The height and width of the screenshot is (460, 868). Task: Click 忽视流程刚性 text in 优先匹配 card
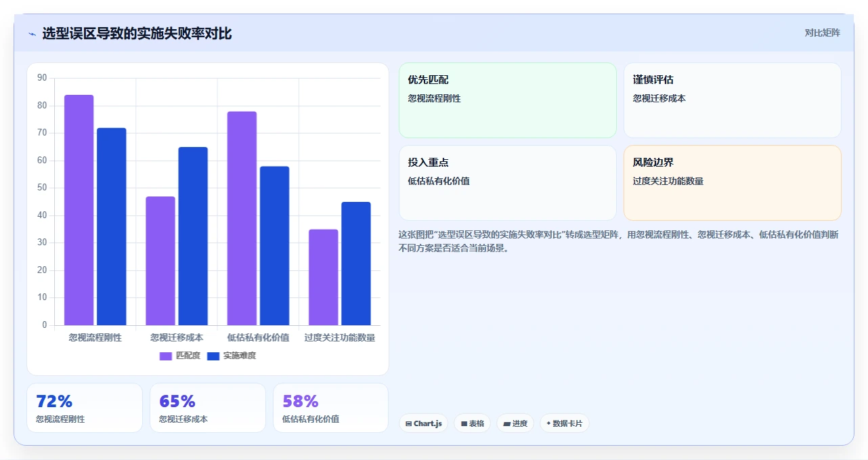click(434, 98)
